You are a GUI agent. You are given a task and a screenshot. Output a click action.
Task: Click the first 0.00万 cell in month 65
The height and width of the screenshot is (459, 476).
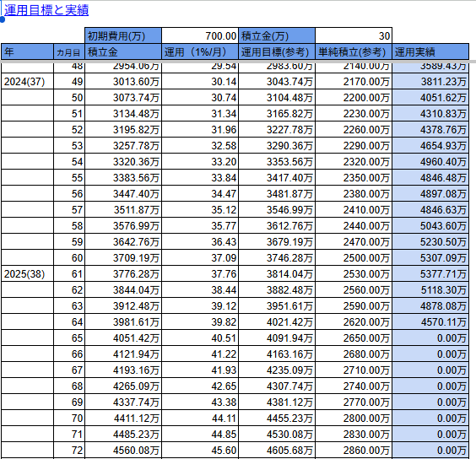430,337
